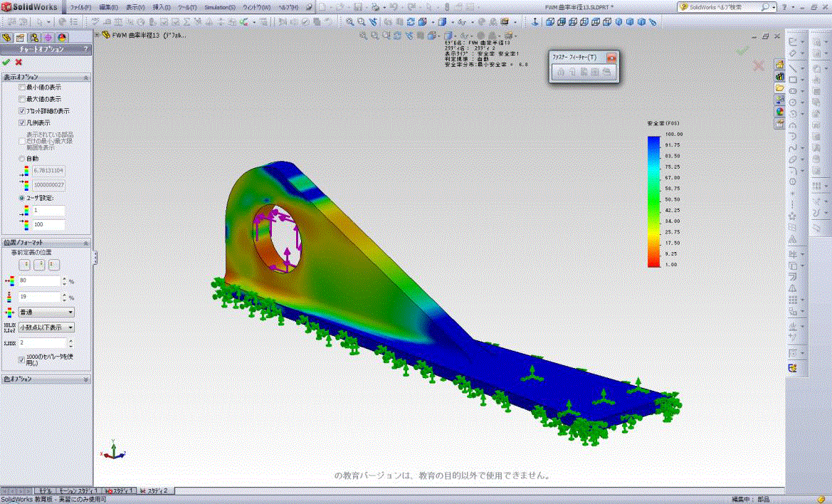832x504 pixels.
Task: Collapse the 表示オプション section
Action: (x=85, y=78)
